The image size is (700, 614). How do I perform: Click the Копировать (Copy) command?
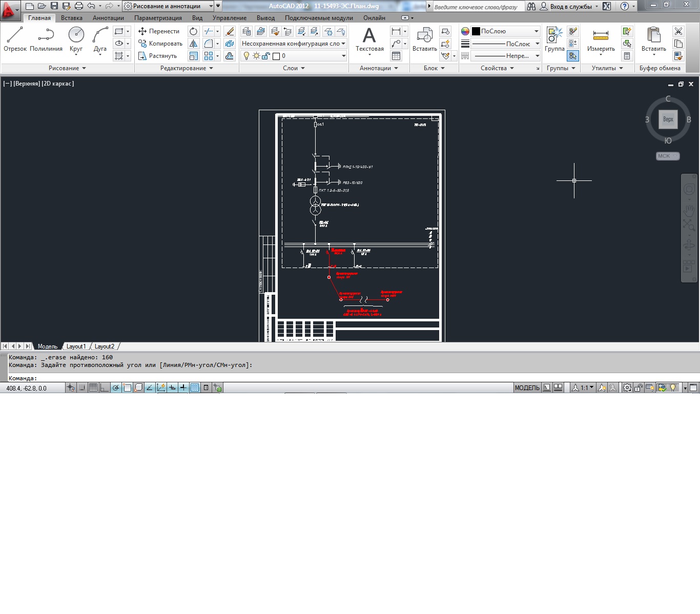coord(160,44)
